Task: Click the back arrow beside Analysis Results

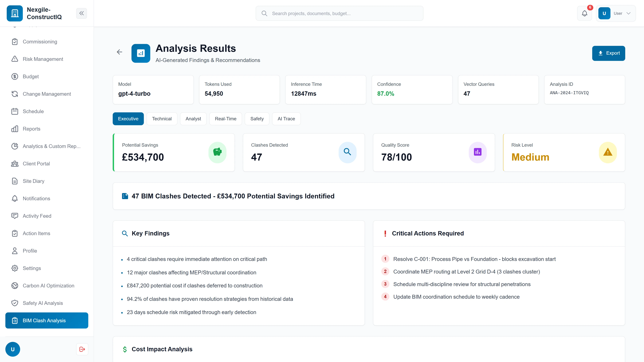Action: pyautogui.click(x=120, y=52)
